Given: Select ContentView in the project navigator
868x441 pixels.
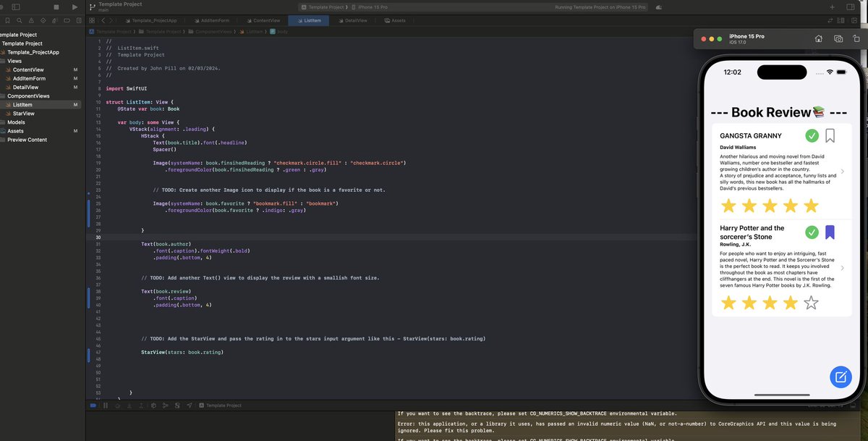Looking at the screenshot, I should point(28,70).
